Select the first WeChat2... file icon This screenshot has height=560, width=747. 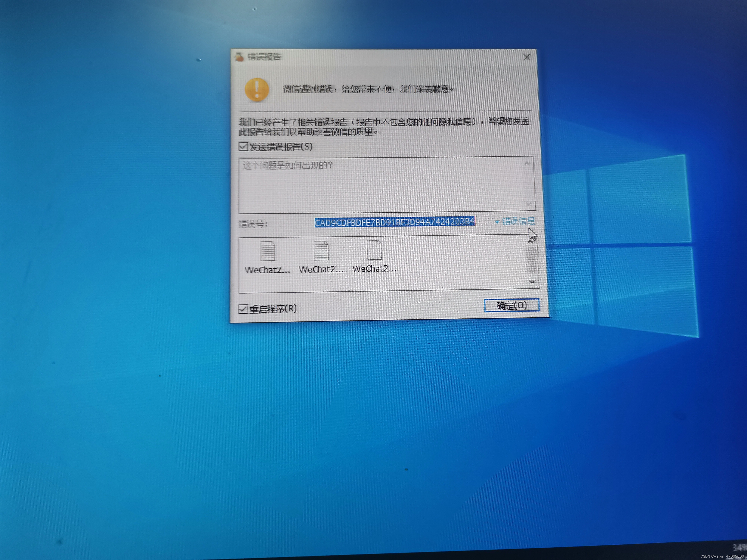pos(267,251)
